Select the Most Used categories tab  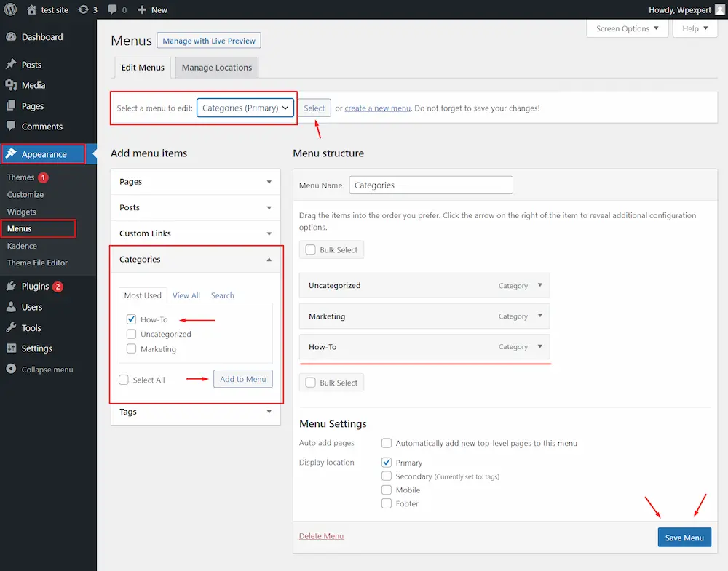point(143,295)
